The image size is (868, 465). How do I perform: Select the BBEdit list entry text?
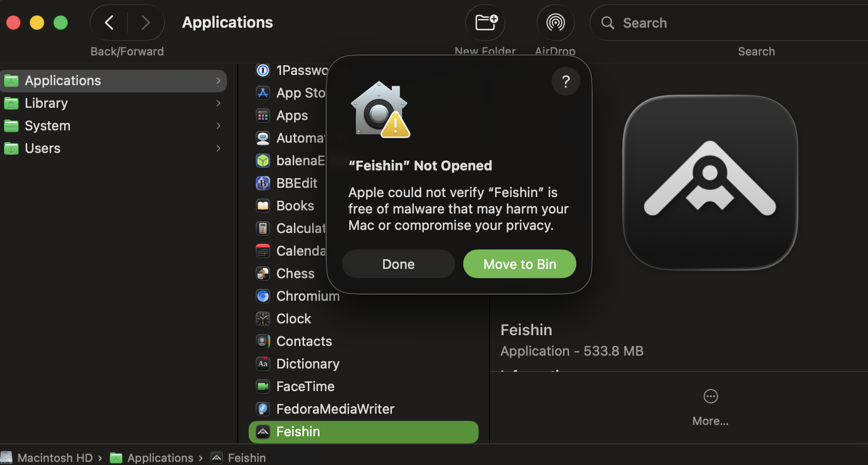297,183
